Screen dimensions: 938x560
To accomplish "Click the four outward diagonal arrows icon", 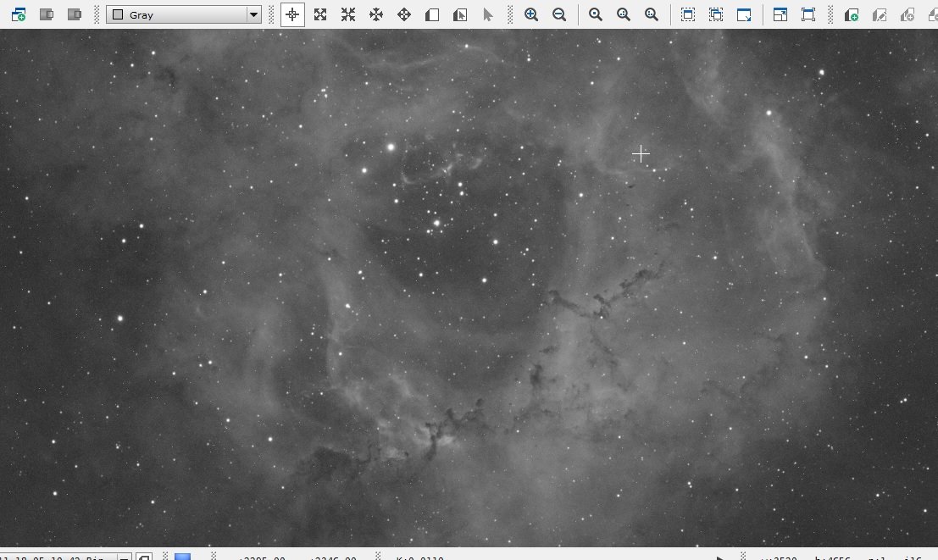I will pyautogui.click(x=320, y=14).
